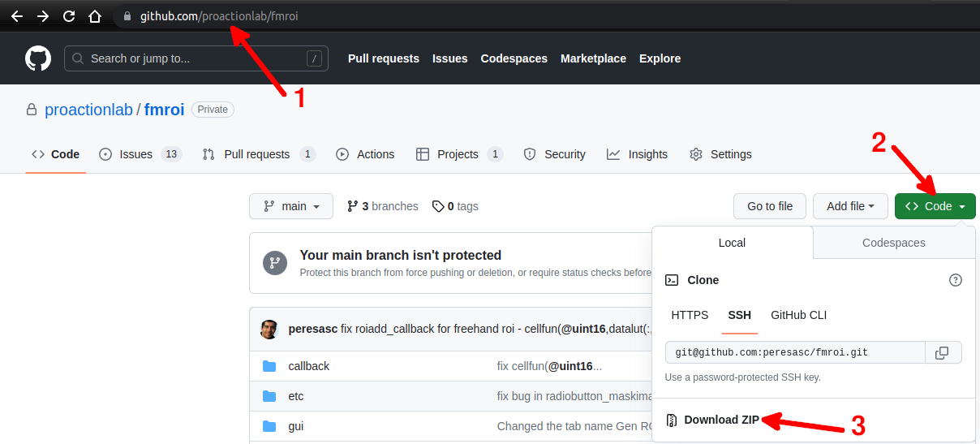Open the main branch selector dropdown
This screenshot has height=444, width=980.
[x=291, y=206]
